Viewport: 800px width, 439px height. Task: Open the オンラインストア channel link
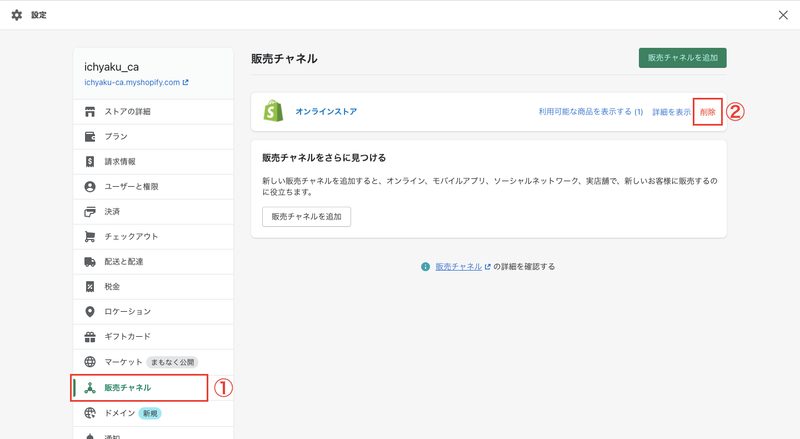coord(326,111)
